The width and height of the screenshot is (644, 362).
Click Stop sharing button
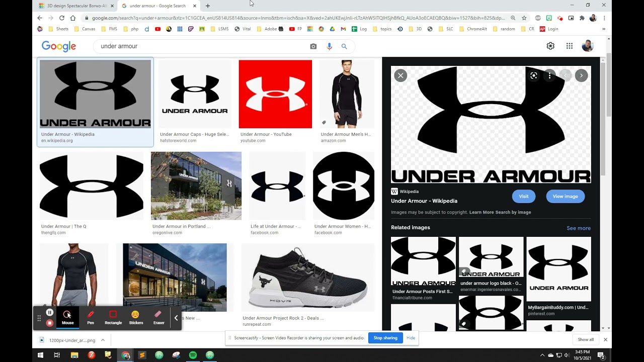[385, 338]
